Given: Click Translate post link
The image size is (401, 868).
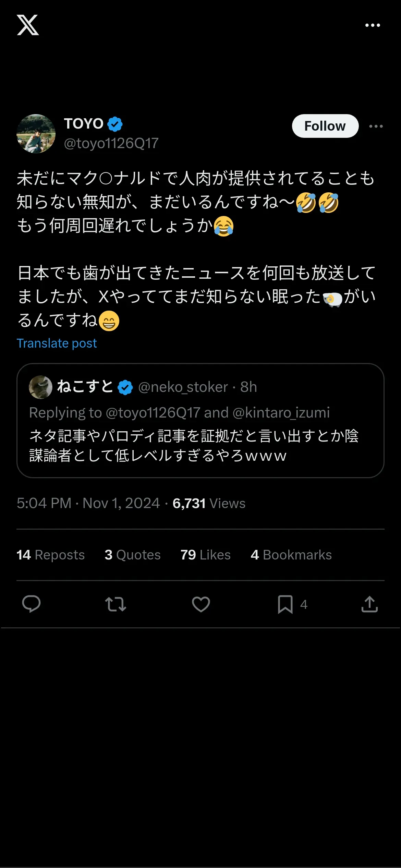Looking at the screenshot, I should pyautogui.click(x=57, y=343).
